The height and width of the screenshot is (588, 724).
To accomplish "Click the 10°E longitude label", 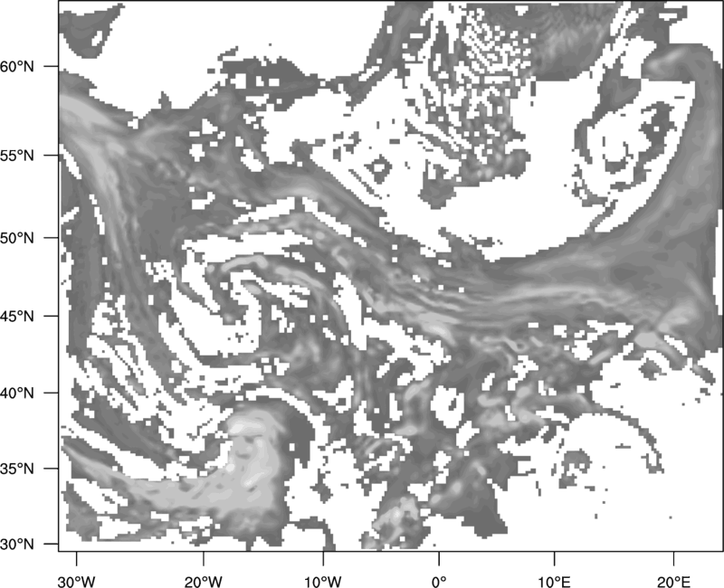I will (554, 582).
